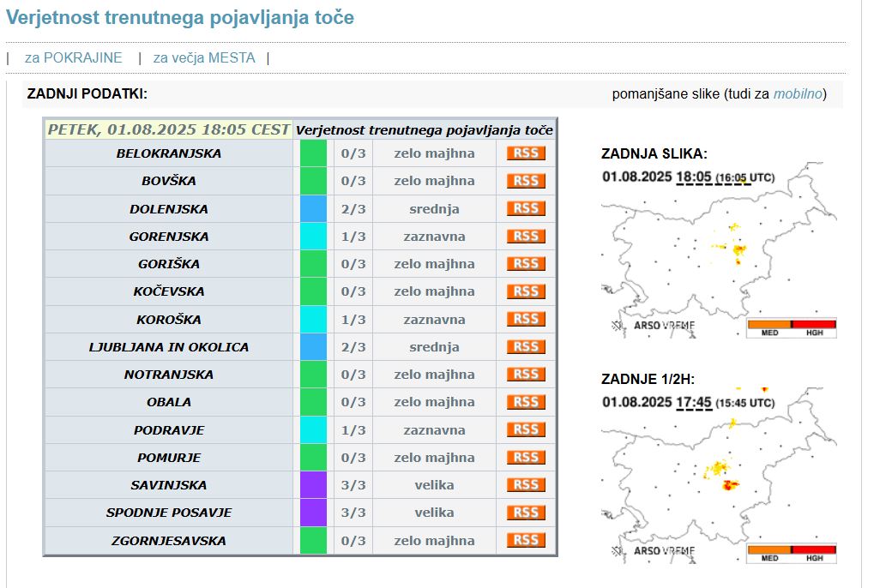Open the Spodnje Posavje RSS feed
Image resolution: width=886 pixels, height=588 pixels.
coord(526,513)
